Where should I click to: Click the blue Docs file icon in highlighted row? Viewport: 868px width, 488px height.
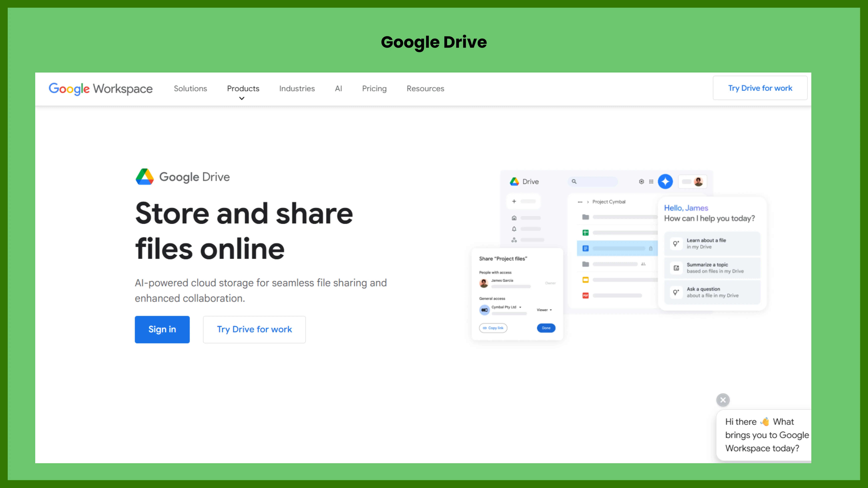(x=586, y=249)
